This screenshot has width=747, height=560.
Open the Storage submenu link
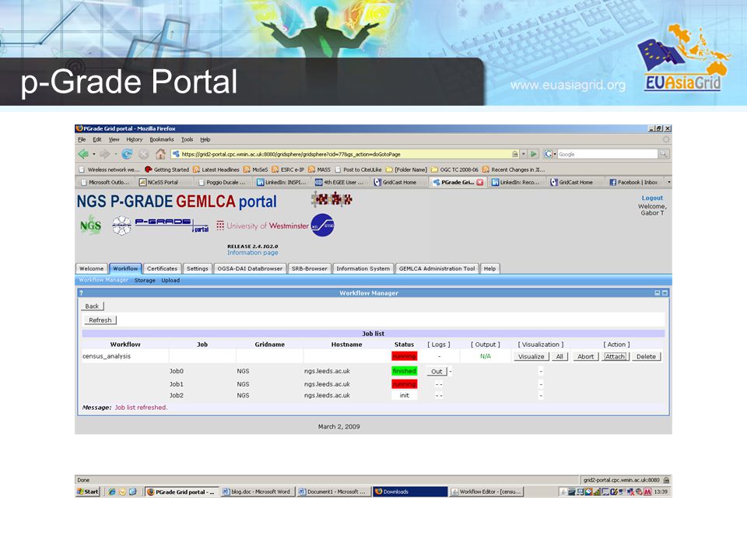coord(145,281)
